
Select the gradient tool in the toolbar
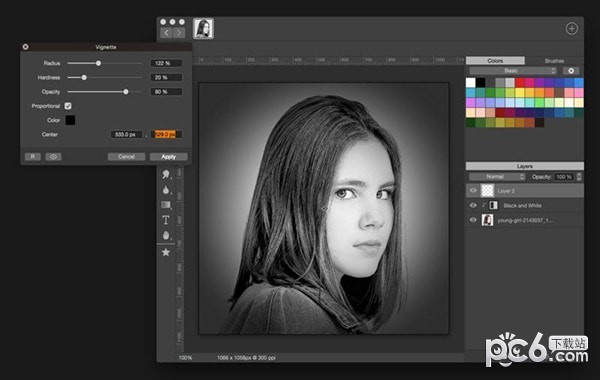pos(166,205)
